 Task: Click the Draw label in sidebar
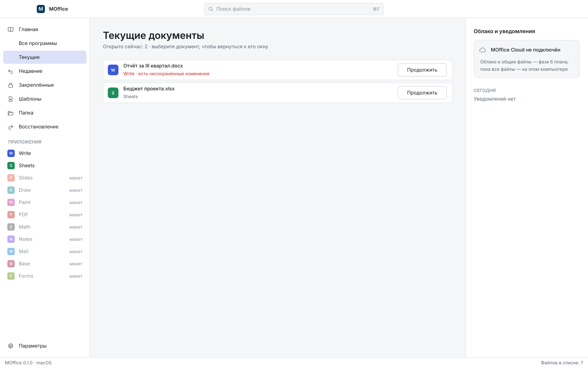[x=25, y=190]
